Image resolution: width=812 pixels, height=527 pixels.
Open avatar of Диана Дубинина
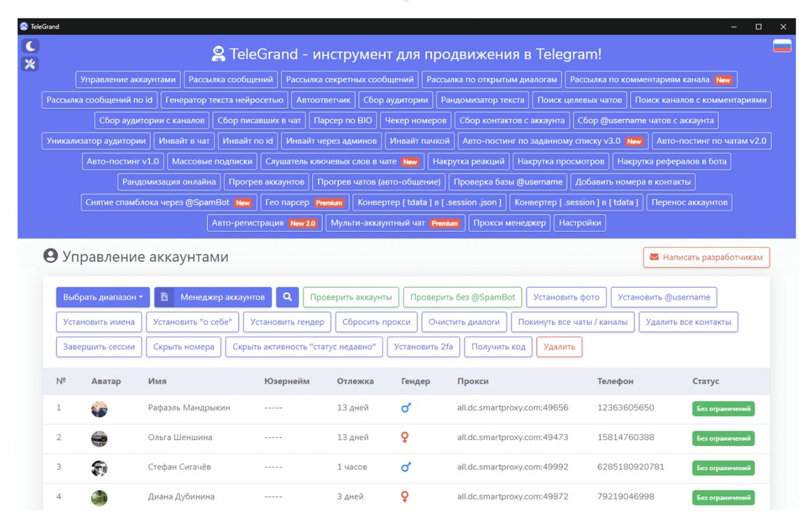click(x=99, y=498)
